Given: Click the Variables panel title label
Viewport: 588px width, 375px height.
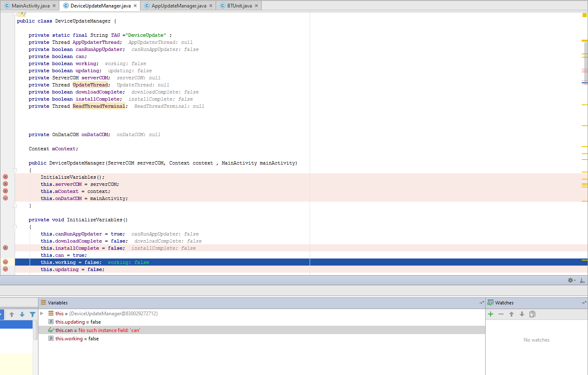Looking at the screenshot, I should point(58,303).
